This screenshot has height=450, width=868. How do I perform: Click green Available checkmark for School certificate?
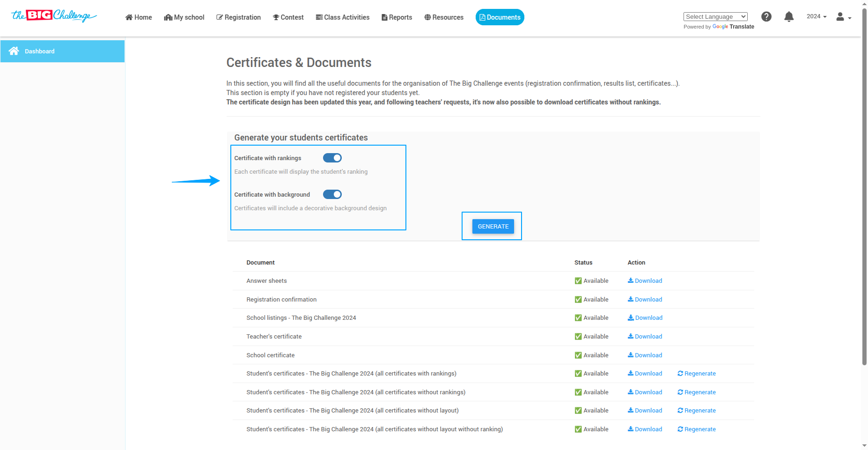[x=578, y=355]
